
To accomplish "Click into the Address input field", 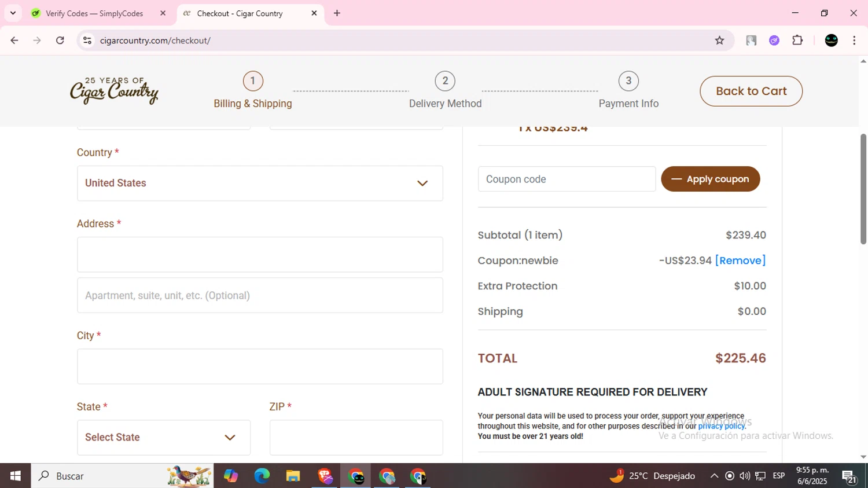I will 260,255.
